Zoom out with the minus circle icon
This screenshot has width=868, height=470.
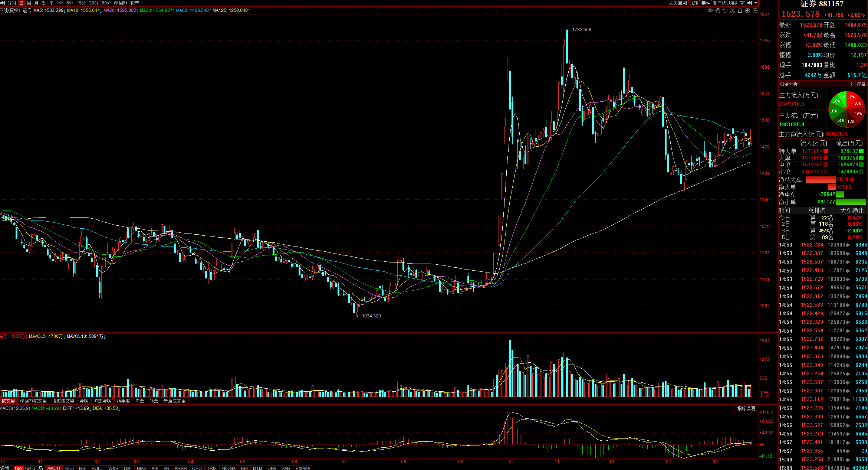[755, 10]
